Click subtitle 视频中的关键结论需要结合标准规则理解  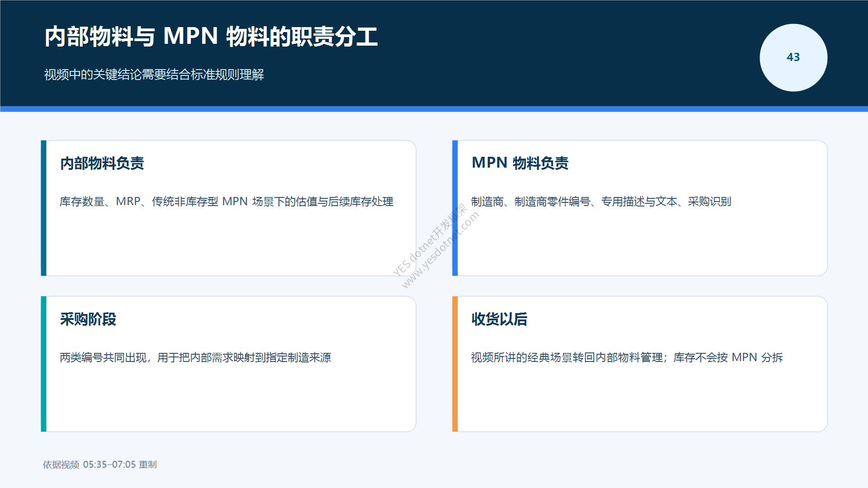(x=154, y=75)
